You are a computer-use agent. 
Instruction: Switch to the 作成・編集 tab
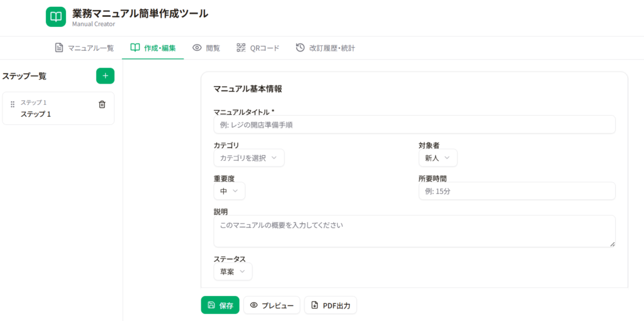tap(153, 48)
